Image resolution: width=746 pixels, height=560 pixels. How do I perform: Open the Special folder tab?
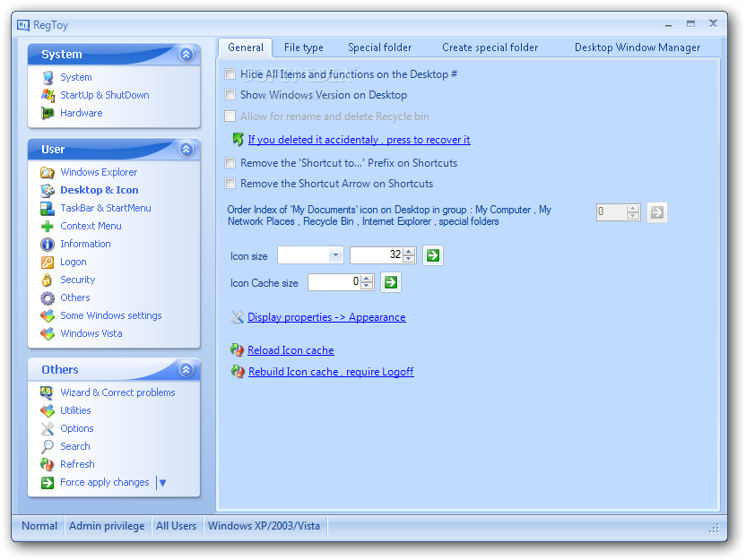[x=379, y=47]
